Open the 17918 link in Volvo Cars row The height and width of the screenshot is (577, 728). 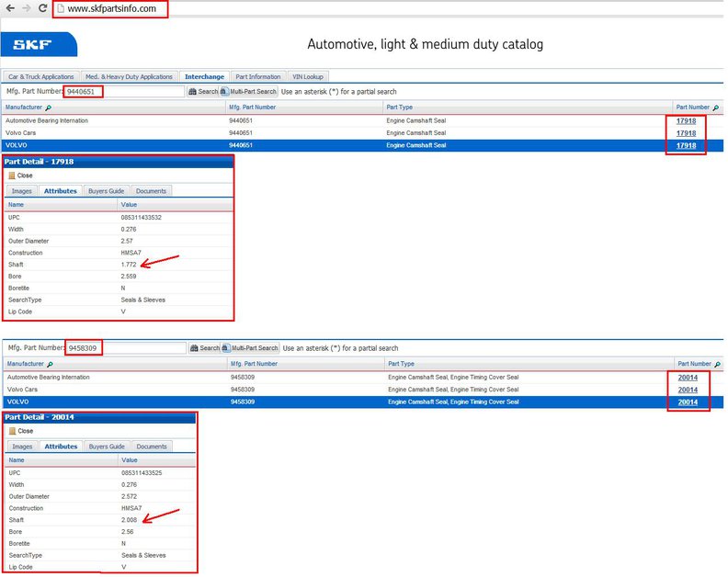pyautogui.click(x=686, y=133)
